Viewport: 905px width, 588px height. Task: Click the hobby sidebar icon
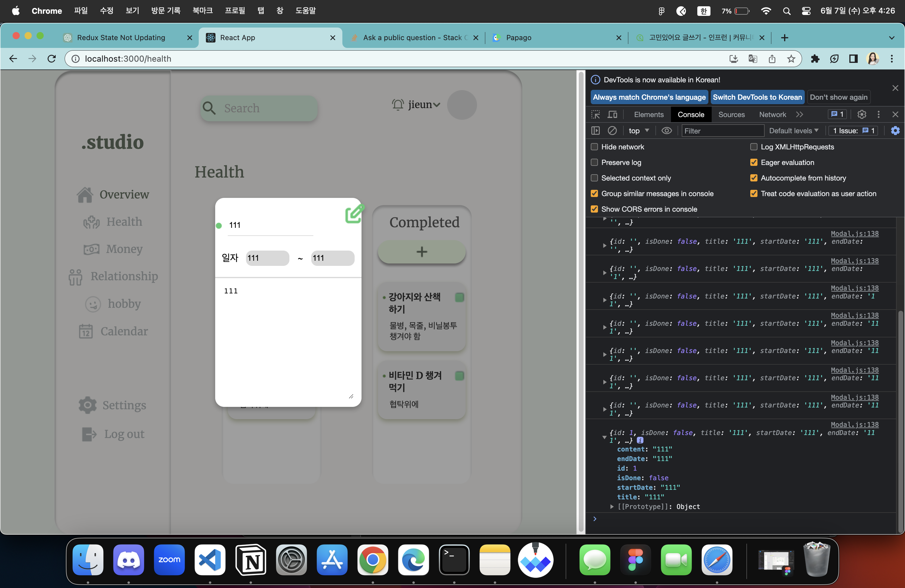[93, 304]
